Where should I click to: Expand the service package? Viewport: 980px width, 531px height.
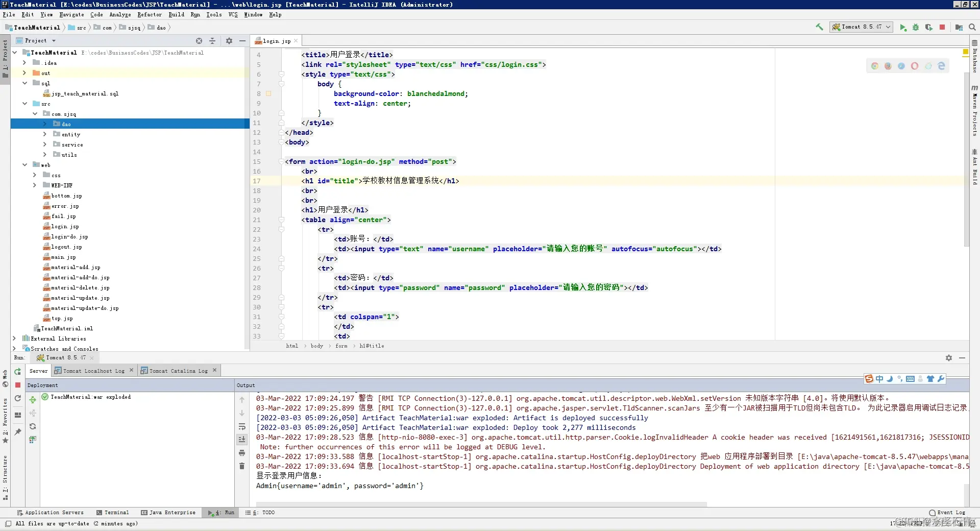pos(44,144)
